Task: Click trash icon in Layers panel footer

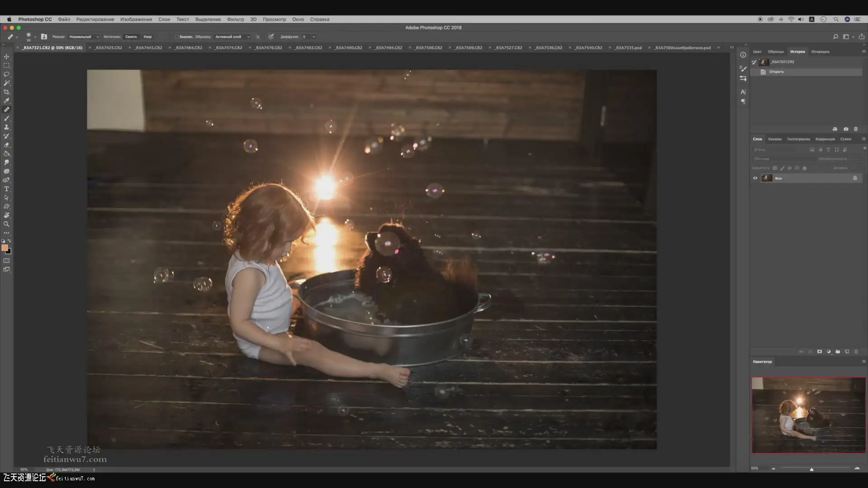Action: point(856,352)
